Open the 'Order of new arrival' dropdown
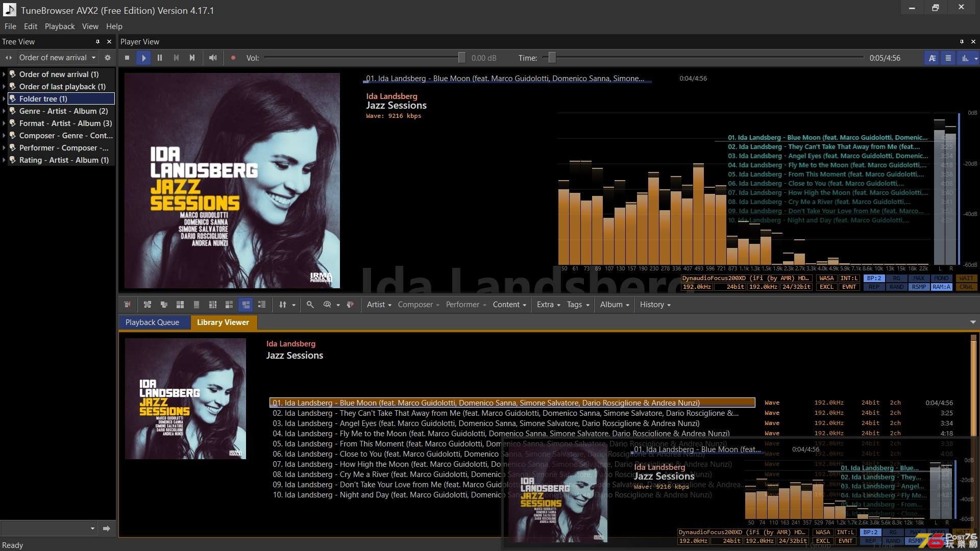 click(x=58, y=58)
